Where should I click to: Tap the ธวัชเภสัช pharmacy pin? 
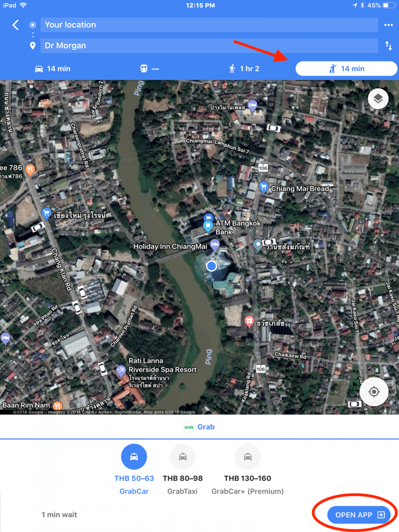pos(249,321)
